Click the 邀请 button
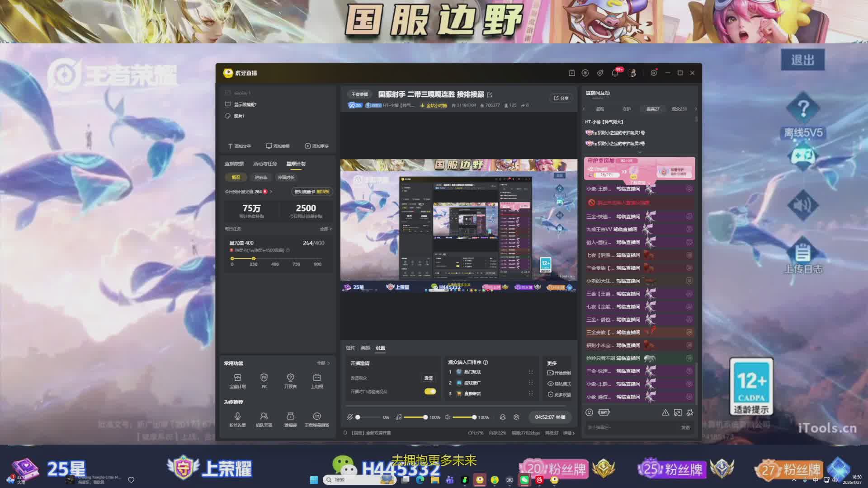The height and width of the screenshot is (488, 868). pyautogui.click(x=428, y=378)
